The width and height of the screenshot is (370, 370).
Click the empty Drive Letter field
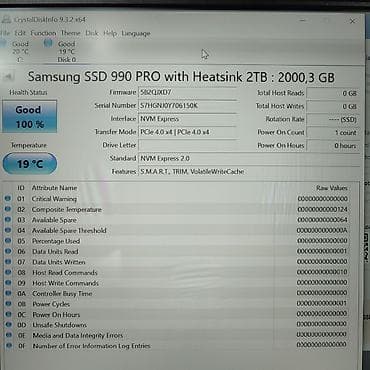pyautogui.click(x=187, y=145)
